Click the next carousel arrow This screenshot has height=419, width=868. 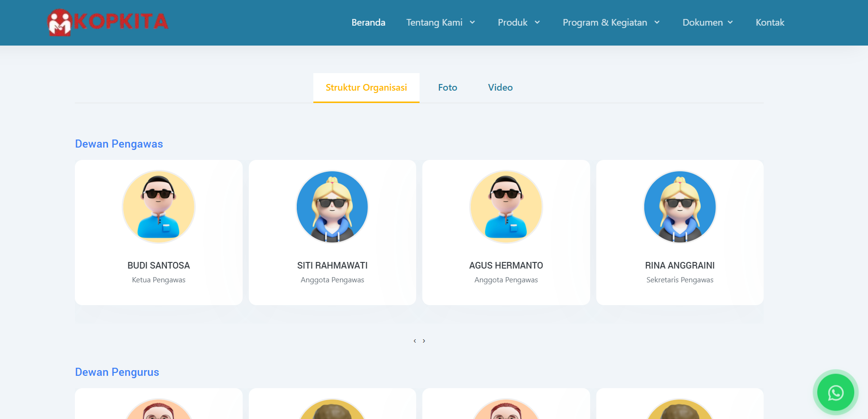click(x=424, y=341)
